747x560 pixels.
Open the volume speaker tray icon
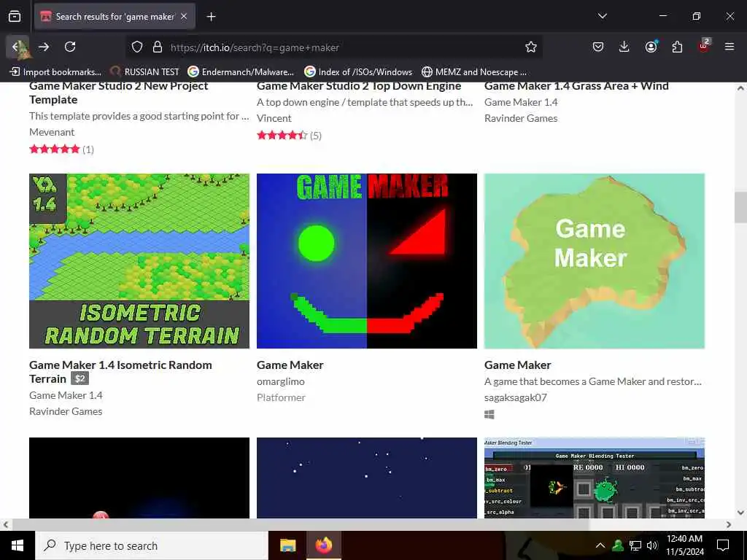652,545
